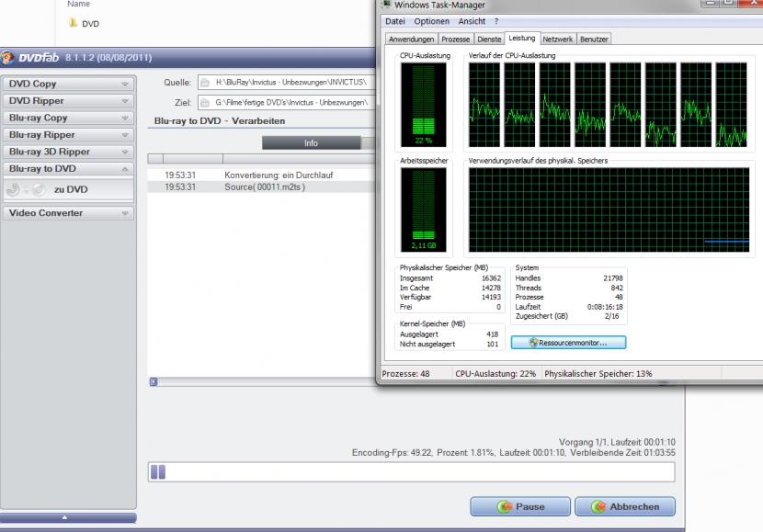Browse for source via Quelle folder icon
763x532 pixels.
[x=205, y=83]
